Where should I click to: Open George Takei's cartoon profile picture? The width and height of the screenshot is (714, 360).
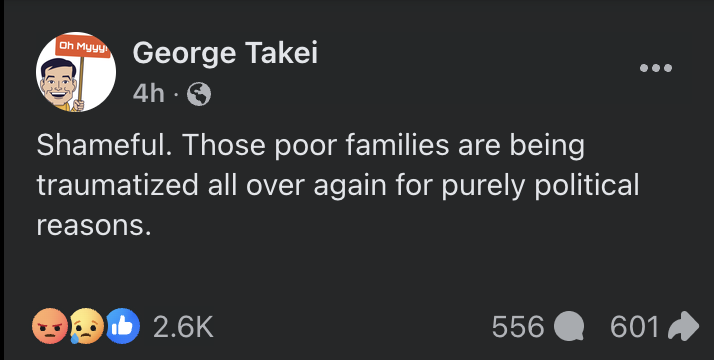76,72
